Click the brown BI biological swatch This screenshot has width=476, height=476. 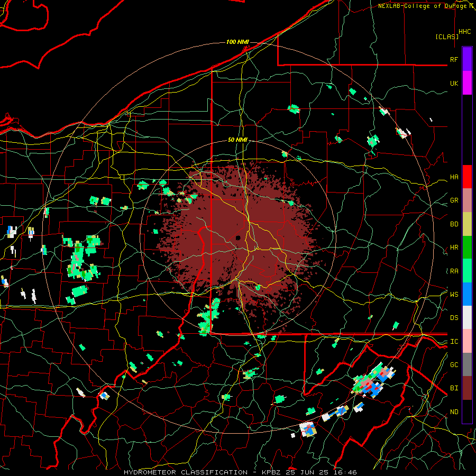[467, 388]
